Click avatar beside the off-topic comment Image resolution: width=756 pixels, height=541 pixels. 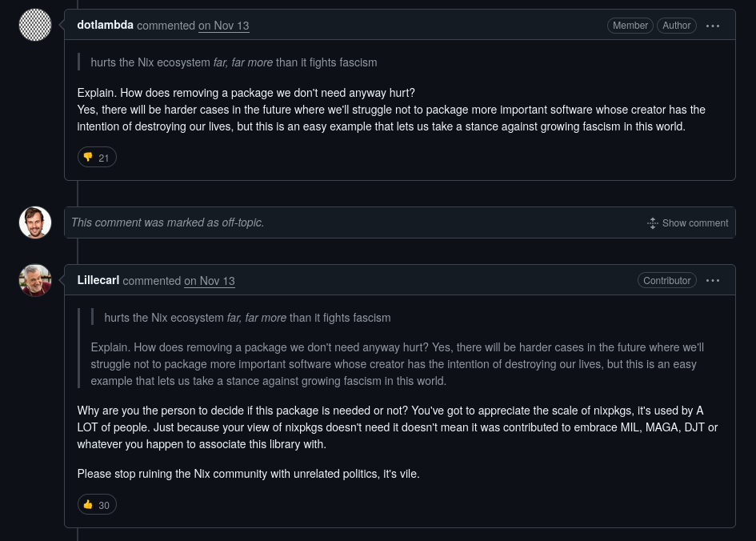tap(35, 222)
